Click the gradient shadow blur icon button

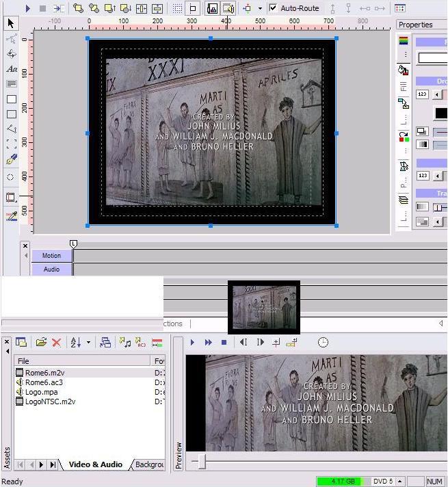[x=422, y=144]
